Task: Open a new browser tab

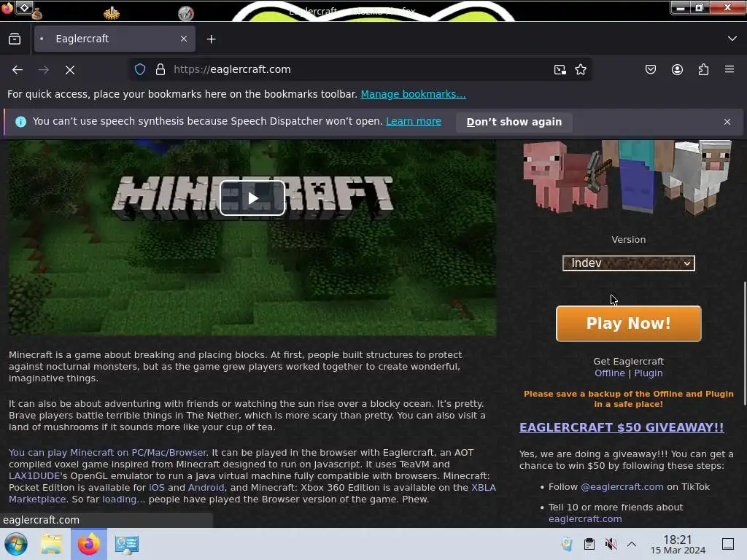Action: click(x=211, y=39)
